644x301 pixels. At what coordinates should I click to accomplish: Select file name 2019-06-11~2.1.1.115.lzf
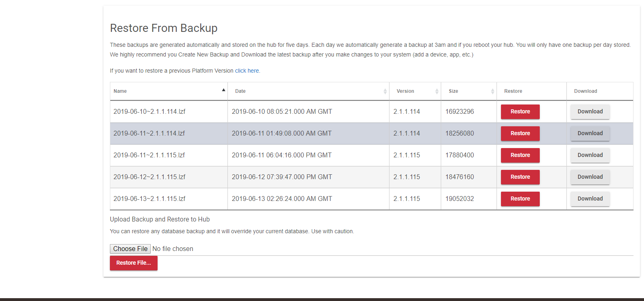(149, 155)
